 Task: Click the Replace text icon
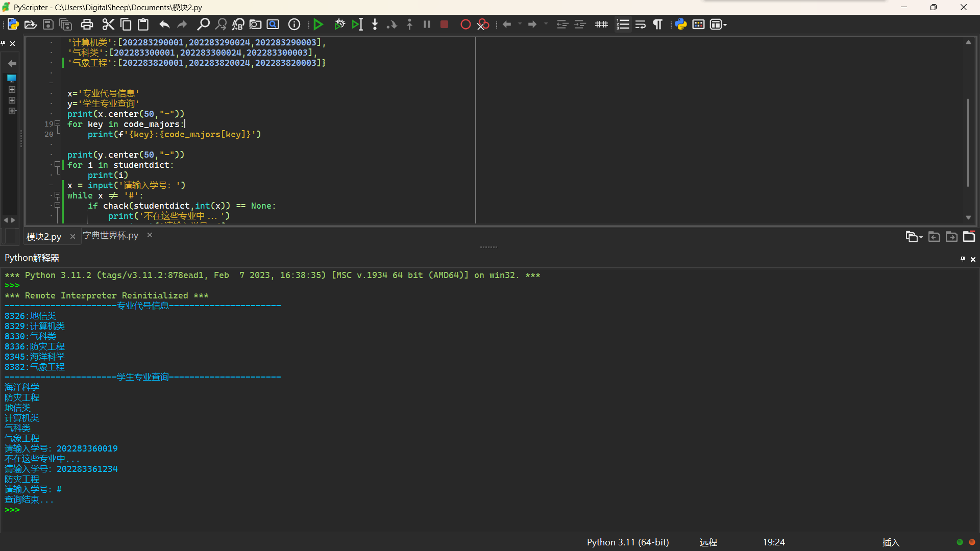[x=238, y=24]
